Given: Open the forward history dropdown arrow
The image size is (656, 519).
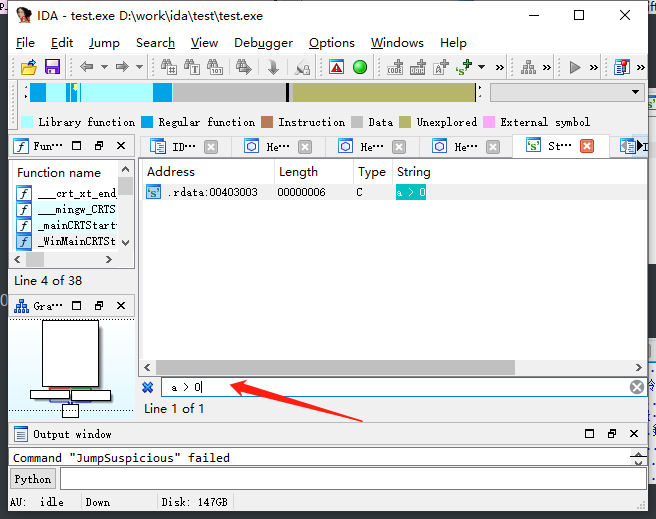Looking at the screenshot, I should tap(140, 67).
